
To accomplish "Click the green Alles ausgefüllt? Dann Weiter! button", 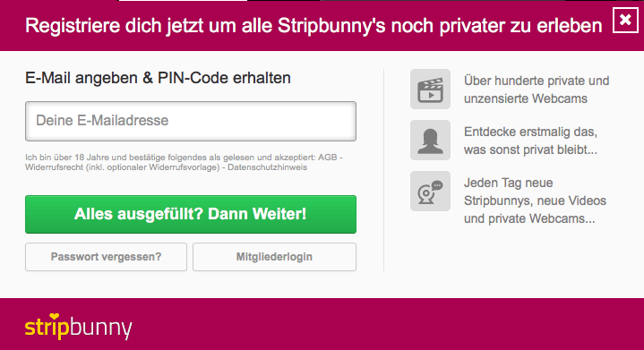I will coord(191,214).
